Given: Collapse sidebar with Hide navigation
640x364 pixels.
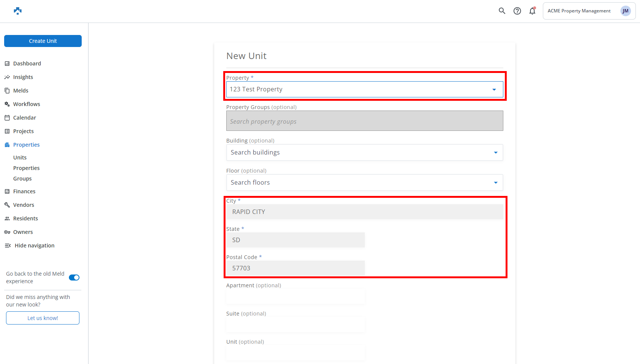Looking at the screenshot, I should (x=34, y=246).
